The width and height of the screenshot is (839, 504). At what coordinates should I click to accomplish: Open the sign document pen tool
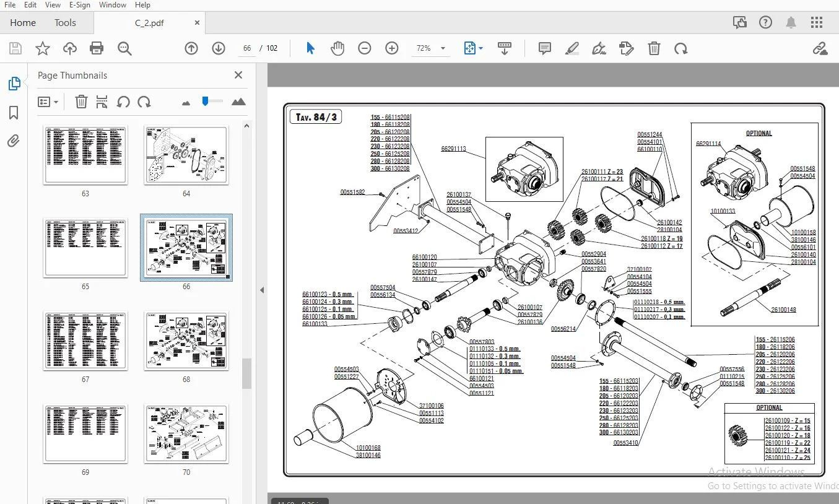click(599, 48)
